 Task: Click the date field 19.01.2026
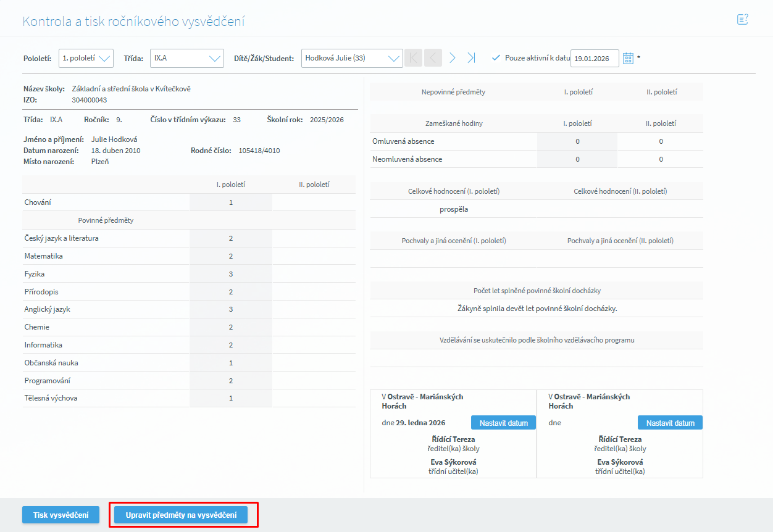pos(594,59)
